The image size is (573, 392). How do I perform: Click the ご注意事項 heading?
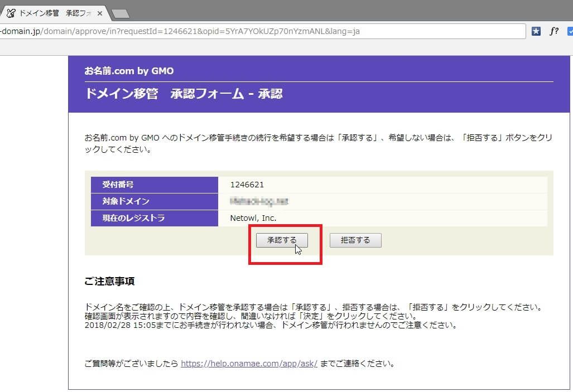tap(109, 281)
